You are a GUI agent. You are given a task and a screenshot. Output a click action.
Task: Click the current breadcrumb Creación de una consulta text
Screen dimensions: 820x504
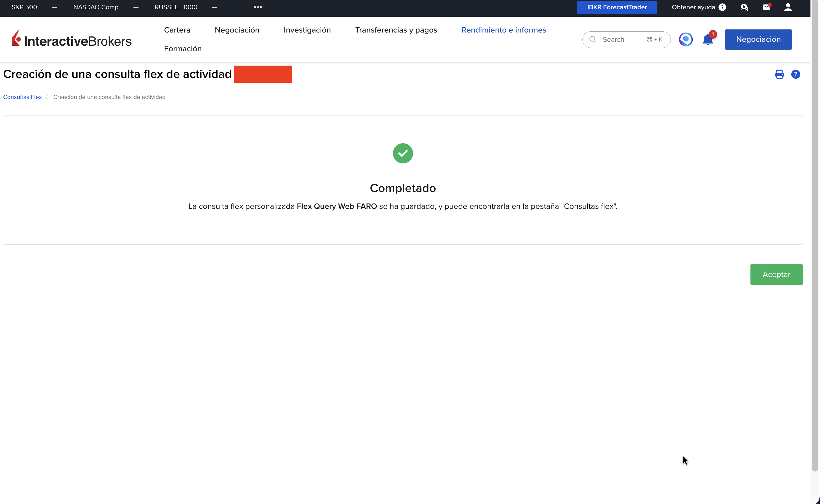(x=109, y=97)
